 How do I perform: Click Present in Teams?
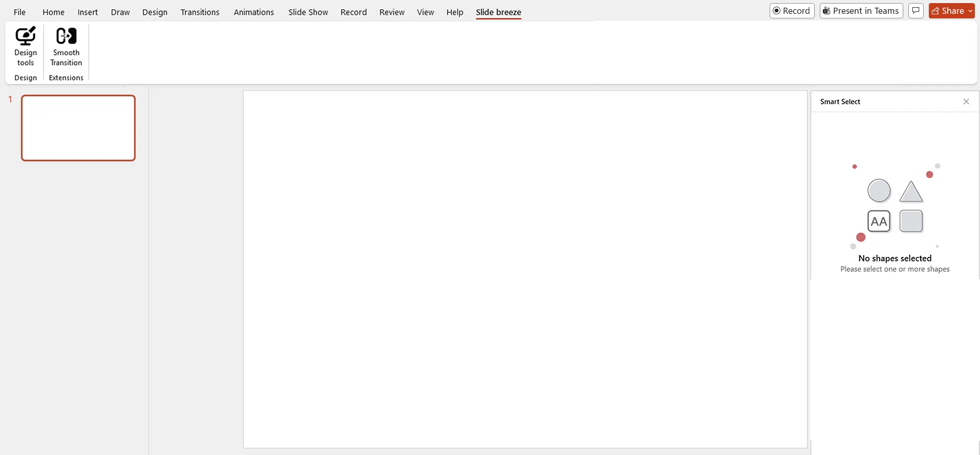[x=861, y=11]
